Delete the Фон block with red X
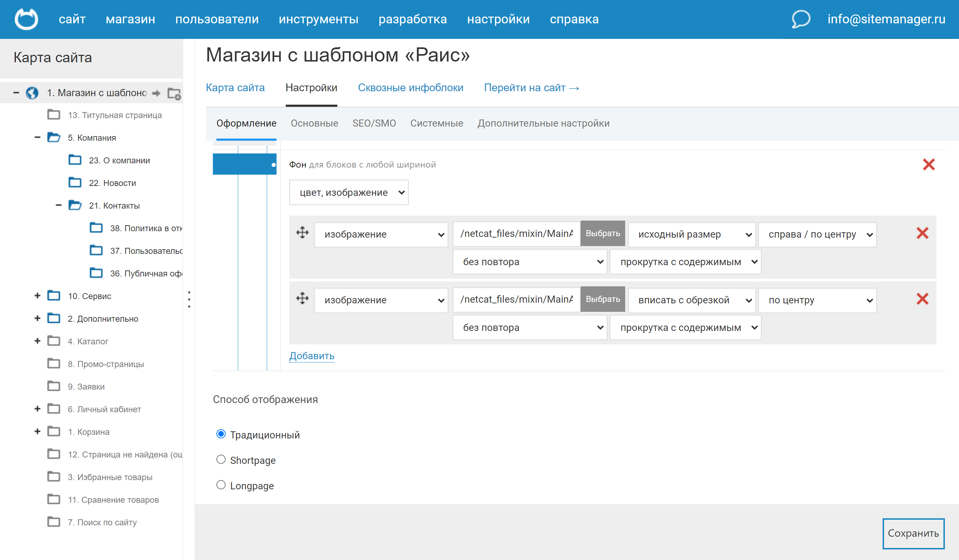The width and height of the screenshot is (959, 560). (929, 165)
